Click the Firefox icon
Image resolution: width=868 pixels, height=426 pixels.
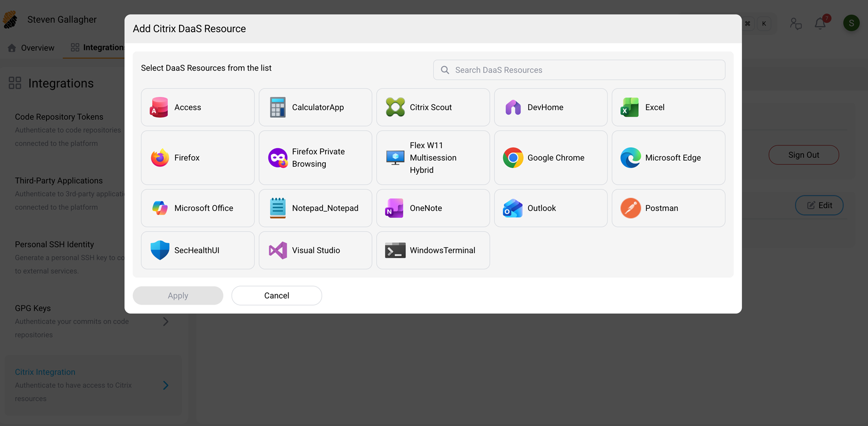pos(160,158)
